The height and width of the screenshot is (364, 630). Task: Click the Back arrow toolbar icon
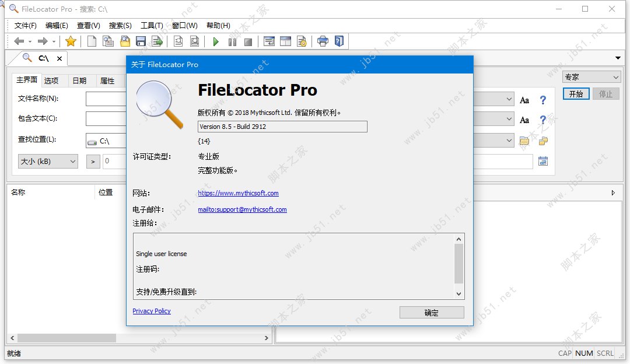[x=19, y=41]
